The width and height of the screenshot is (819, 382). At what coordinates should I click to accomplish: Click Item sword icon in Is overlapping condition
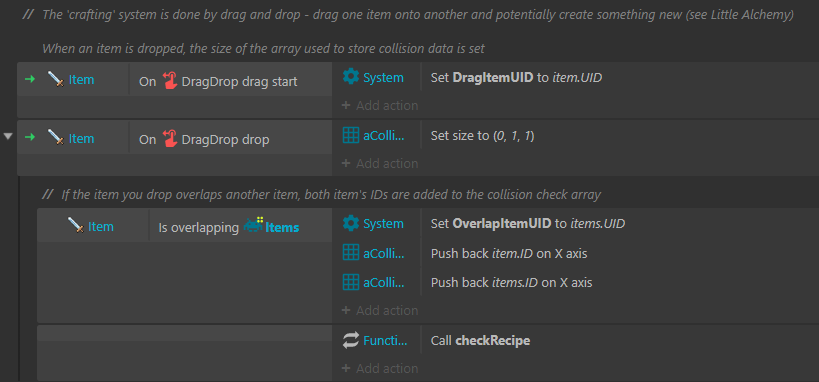[76, 226]
